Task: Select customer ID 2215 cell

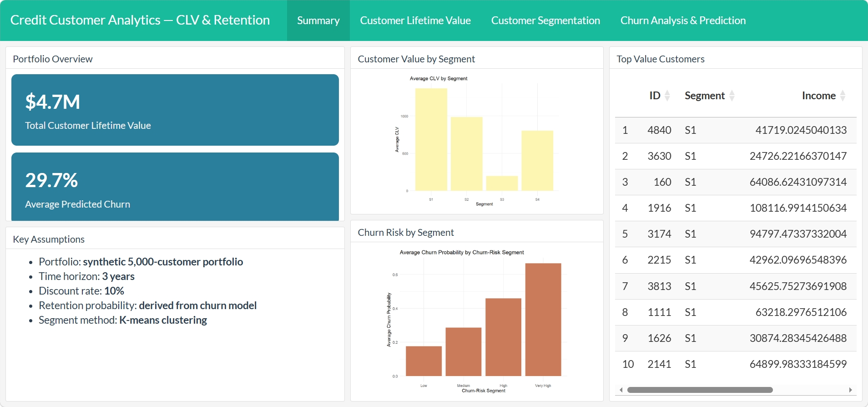Action: [659, 260]
